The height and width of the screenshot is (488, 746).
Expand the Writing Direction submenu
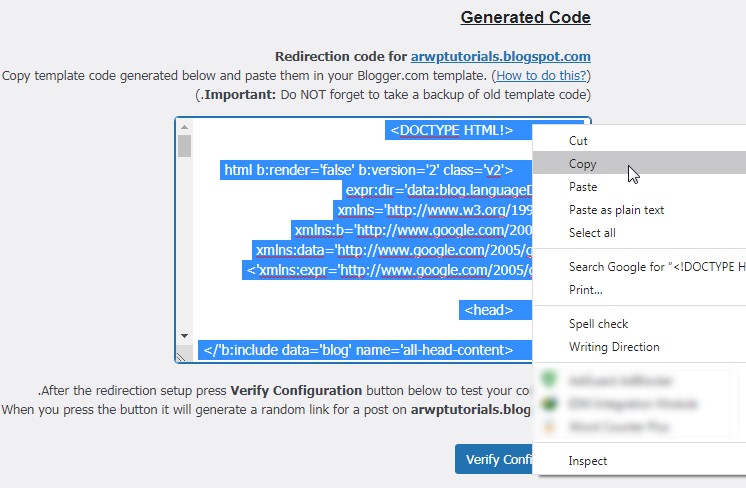tap(614, 347)
